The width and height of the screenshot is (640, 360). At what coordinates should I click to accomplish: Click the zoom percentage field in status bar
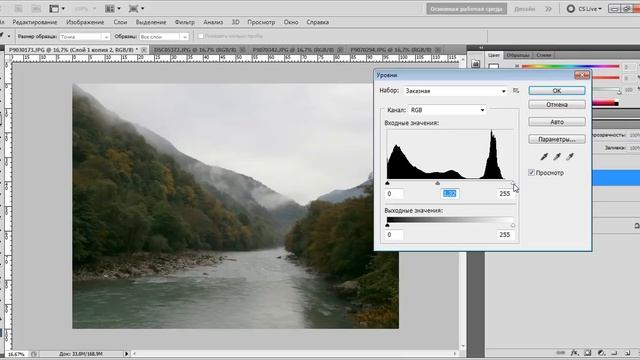pyautogui.click(x=16, y=354)
